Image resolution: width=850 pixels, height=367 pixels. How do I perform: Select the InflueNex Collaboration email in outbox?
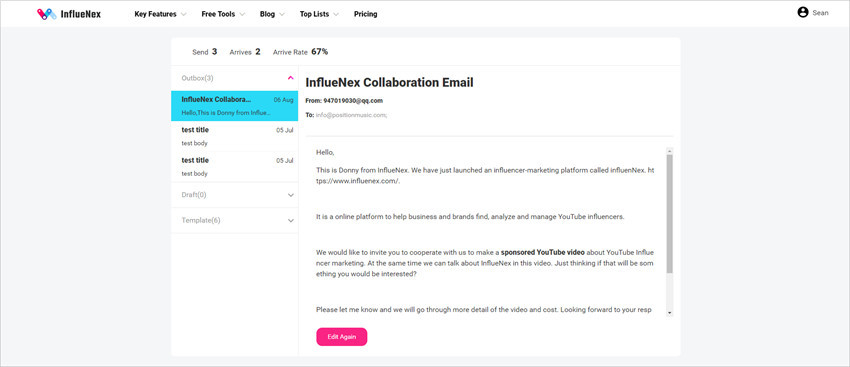click(234, 106)
